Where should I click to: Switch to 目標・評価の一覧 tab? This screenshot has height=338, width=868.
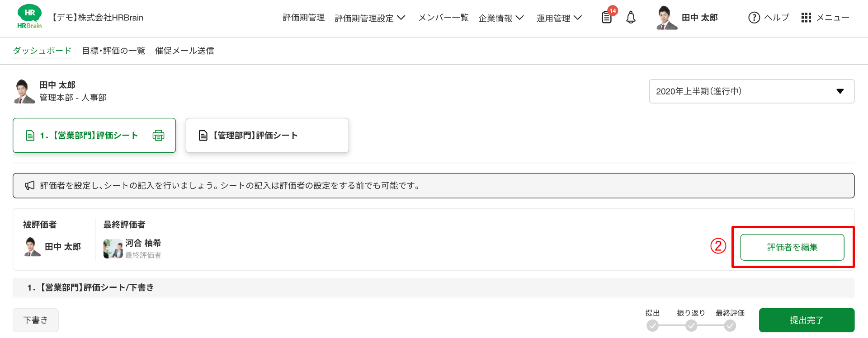tap(113, 51)
